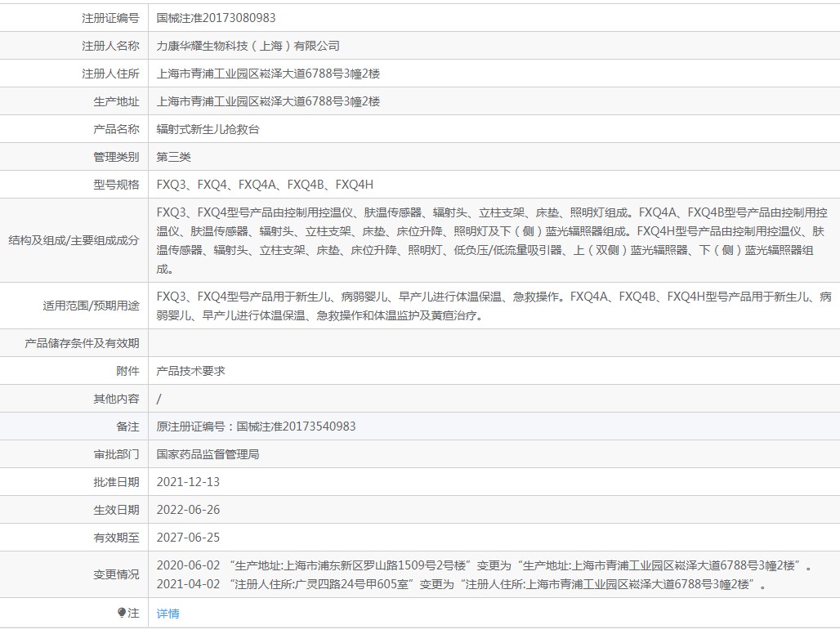Click the 生效日期 label
Screen dimensions: 840x634
coord(116,511)
